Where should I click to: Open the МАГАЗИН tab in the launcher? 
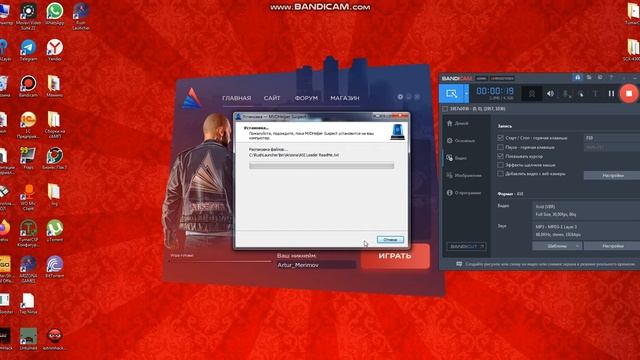pos(345,98)
